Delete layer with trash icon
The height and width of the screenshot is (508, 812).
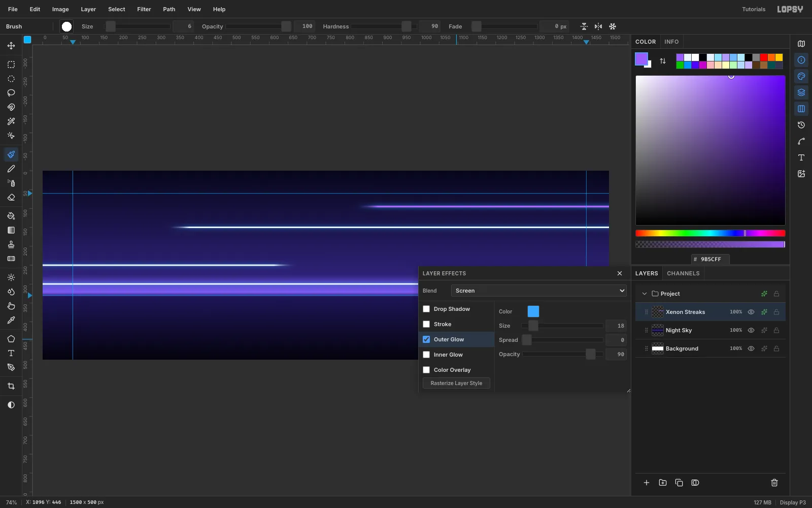(x=774, y=483)
